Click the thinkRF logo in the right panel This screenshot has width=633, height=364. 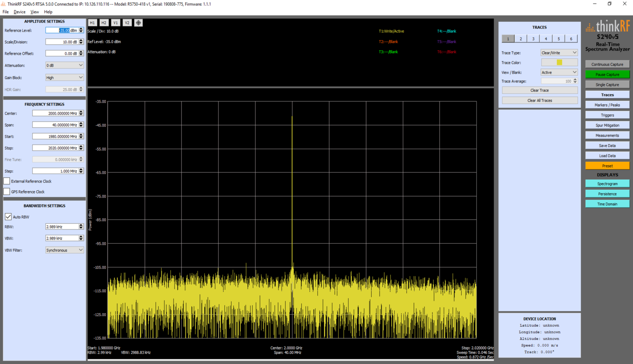pyautogui.click(x=607, y=26)
